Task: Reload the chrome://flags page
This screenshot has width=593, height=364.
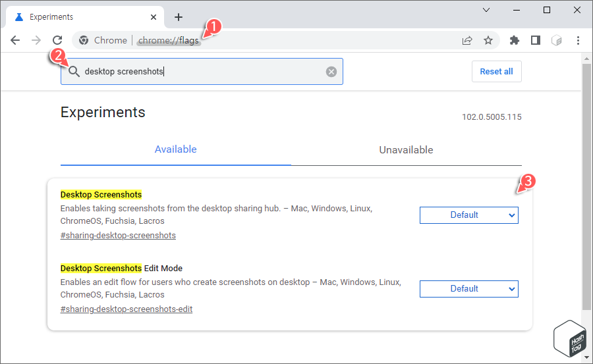Action: (57, 40)
